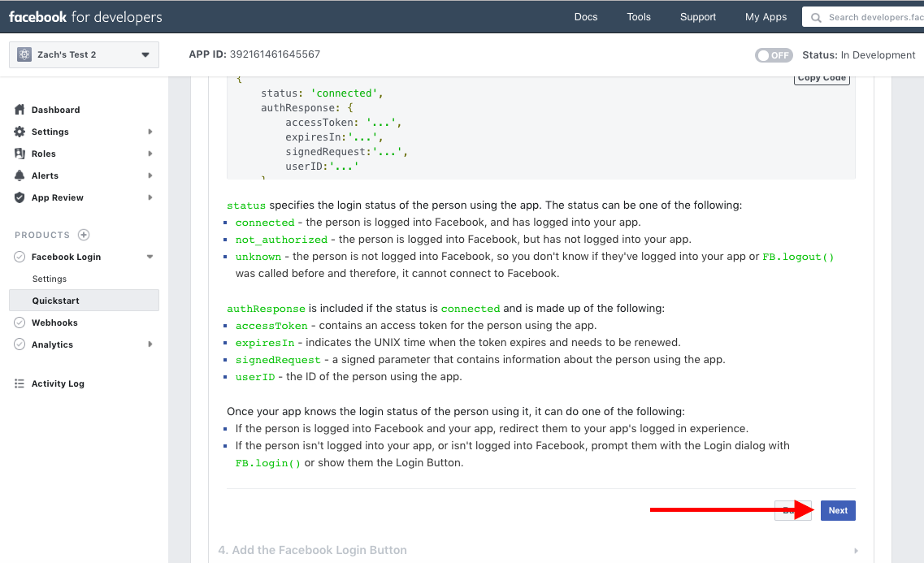Click the 'expiresIn' bullet term
Screen dimensions: 924x563
pyautogui.click(x=265, y=343)
